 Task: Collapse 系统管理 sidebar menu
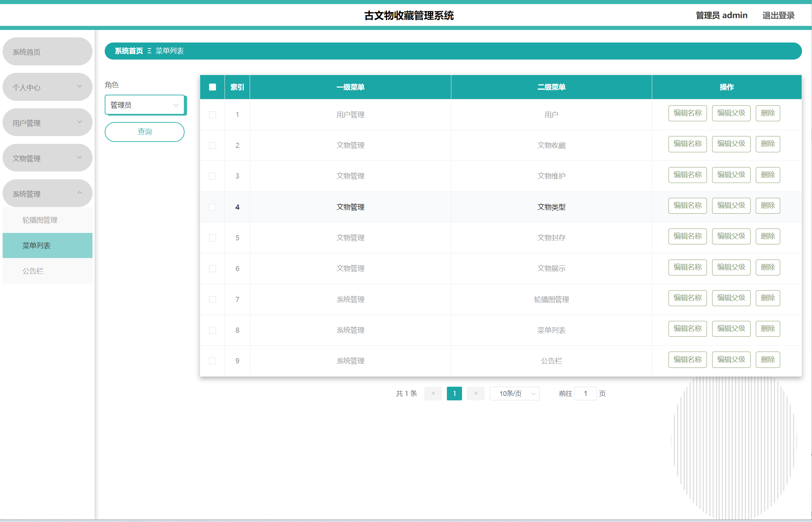point(80,193)
